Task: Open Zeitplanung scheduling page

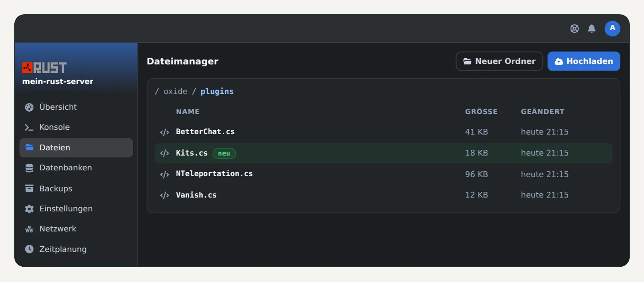Action: point(76,249)
